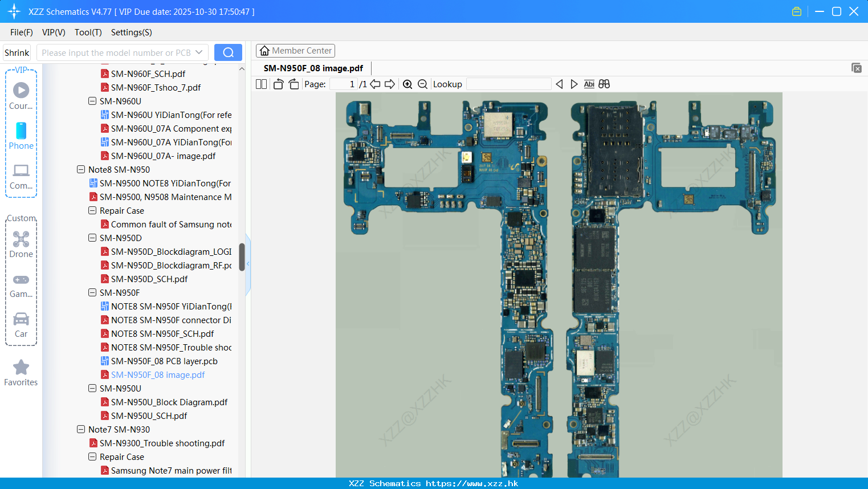Image resolution: width=868 pixels, height=489 pixels.
Task: Collapse the SM-N960U folder
Action: click(x=92, y=101)
